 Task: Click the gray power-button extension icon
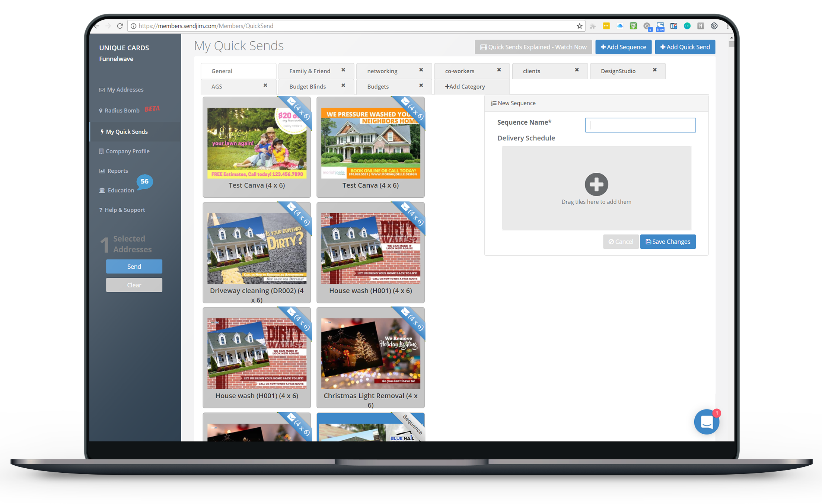tap(647, 26)
